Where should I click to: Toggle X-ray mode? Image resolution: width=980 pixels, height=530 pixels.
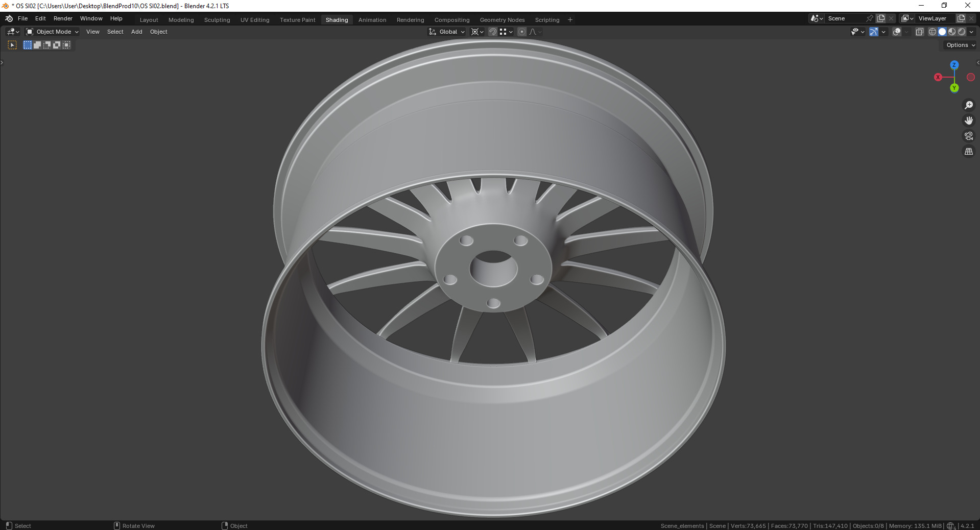click(919, 32)
